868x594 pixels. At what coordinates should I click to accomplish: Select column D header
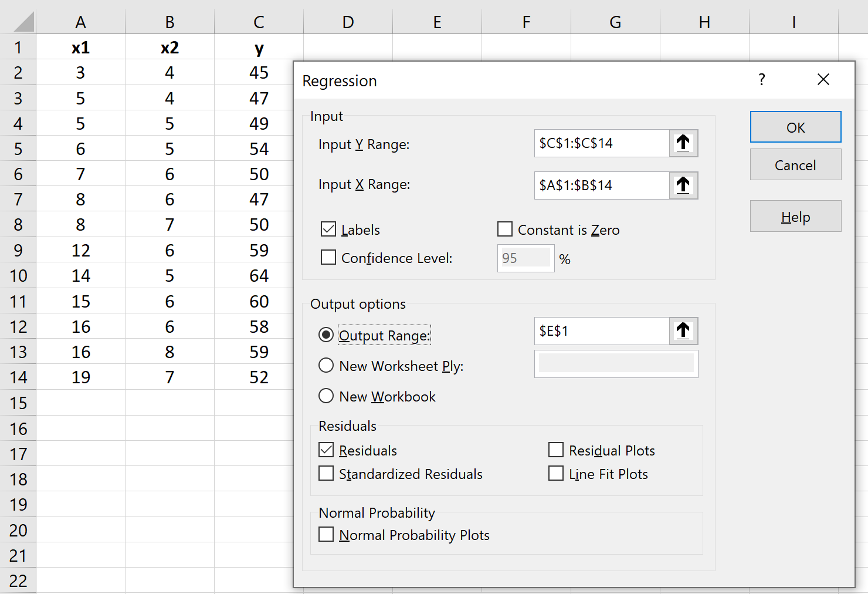(348, 22)
